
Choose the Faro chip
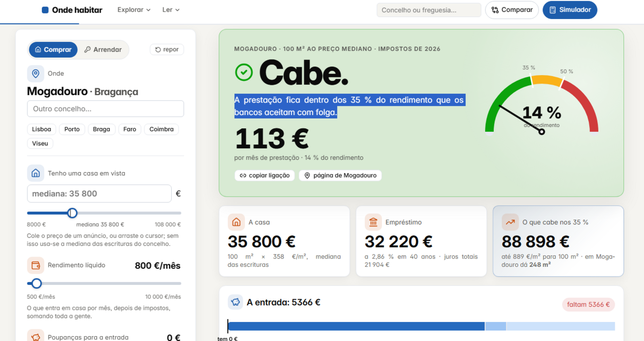[x=130, y=129]
